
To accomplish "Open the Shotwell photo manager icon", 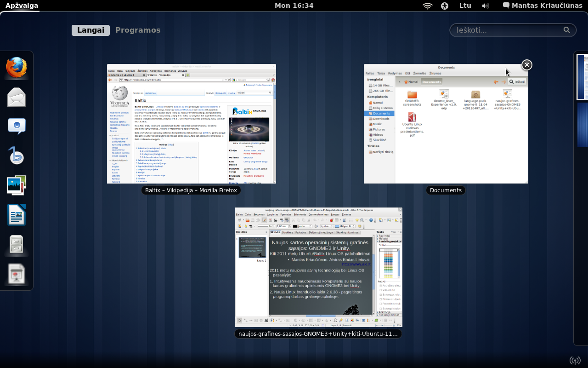I will click(17, 185).
